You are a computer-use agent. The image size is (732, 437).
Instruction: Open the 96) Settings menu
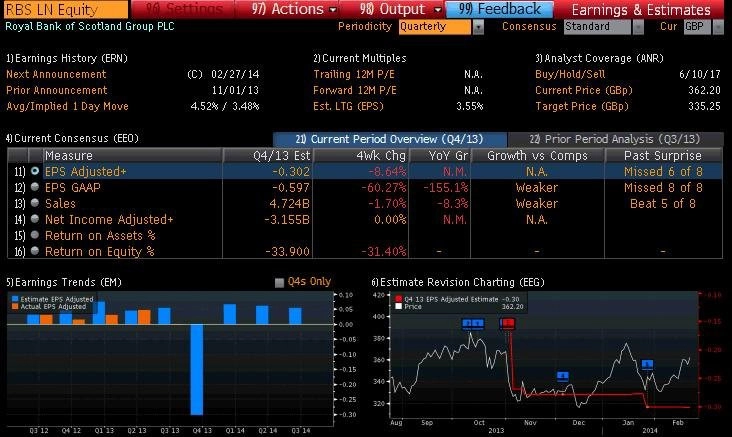(x=183, y=9)
